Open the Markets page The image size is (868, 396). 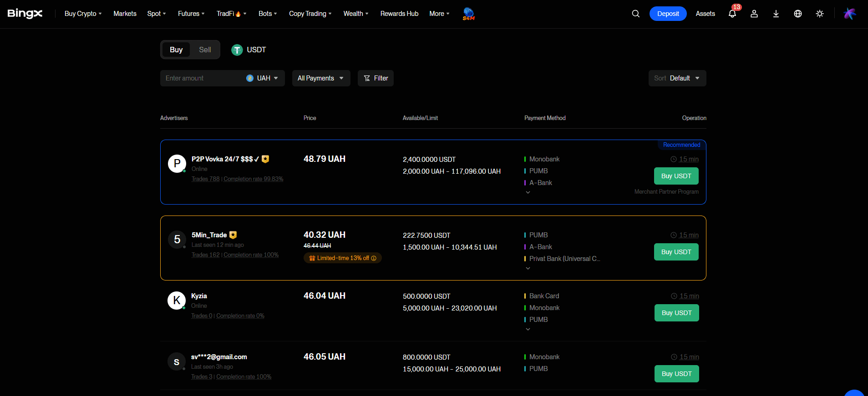(x=125, y=14)
